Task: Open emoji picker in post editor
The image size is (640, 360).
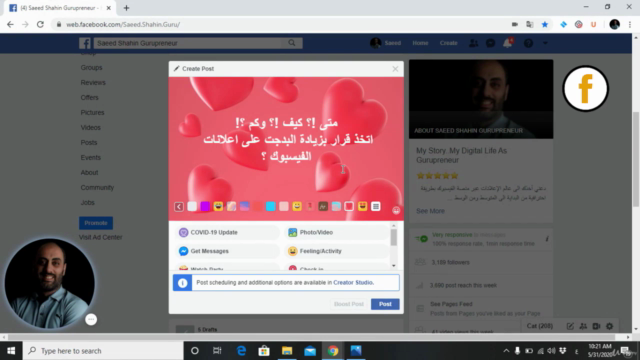Action: coord(396,210)
